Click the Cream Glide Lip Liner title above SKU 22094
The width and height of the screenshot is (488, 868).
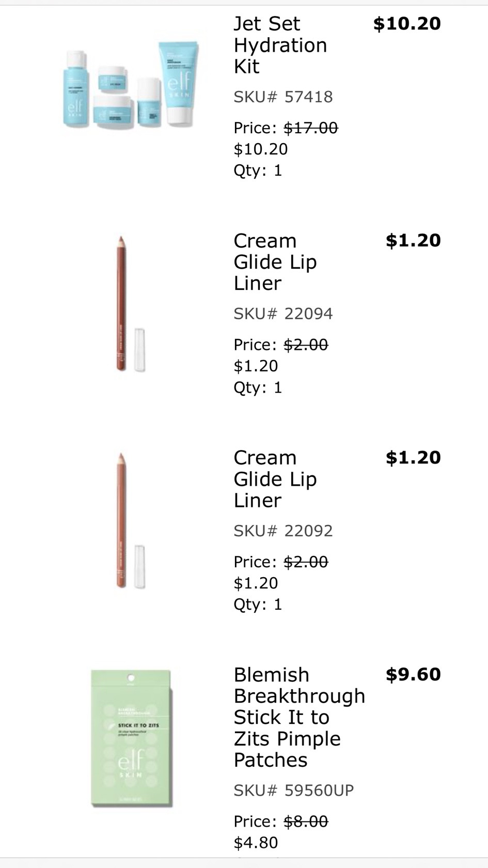[x=275, y=262]
